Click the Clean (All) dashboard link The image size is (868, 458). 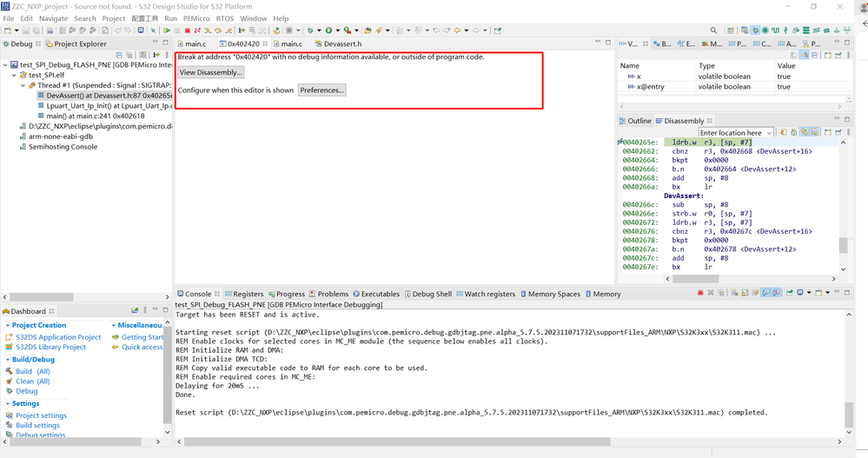[x=33, y=381]
